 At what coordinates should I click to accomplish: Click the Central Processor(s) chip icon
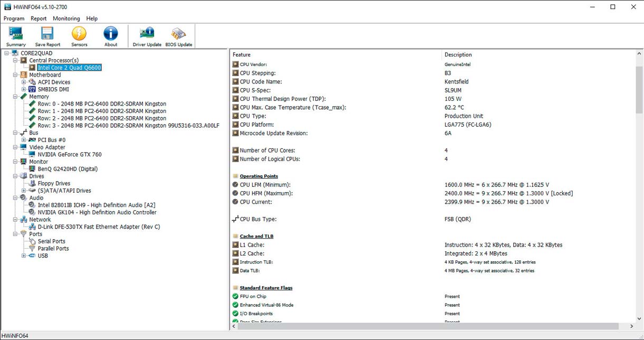[x=24, y=60]
